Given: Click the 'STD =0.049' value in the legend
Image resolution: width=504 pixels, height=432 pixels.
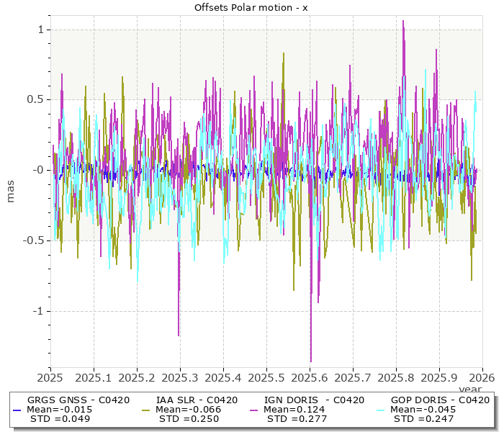Looking at the screenshot, I should tap(58, 418).
